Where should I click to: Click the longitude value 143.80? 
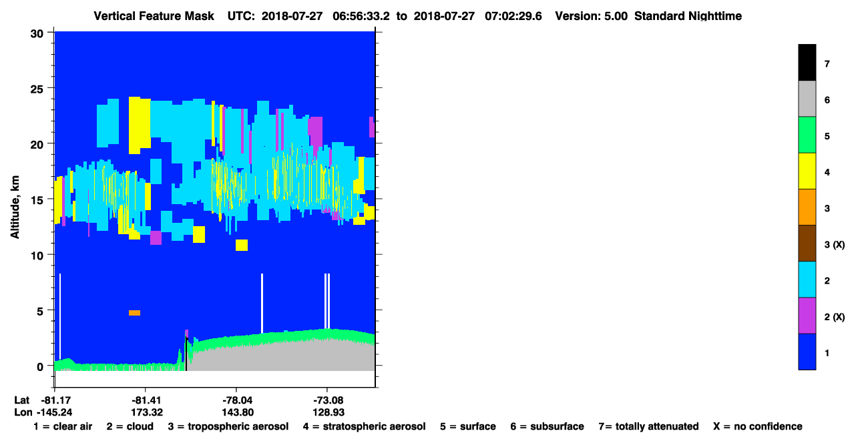click(x=238, y=412)
